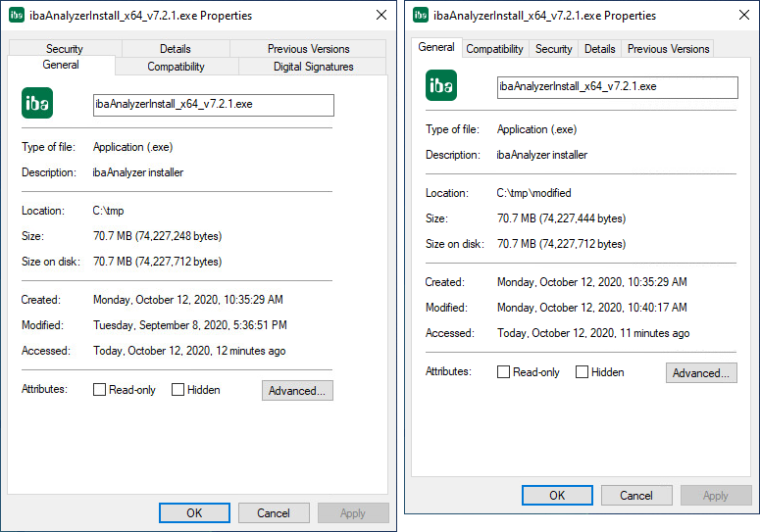Select General tab in left dialog
Image resolution: width=760 pixels, height=532 pixels.
click(61, 65)
